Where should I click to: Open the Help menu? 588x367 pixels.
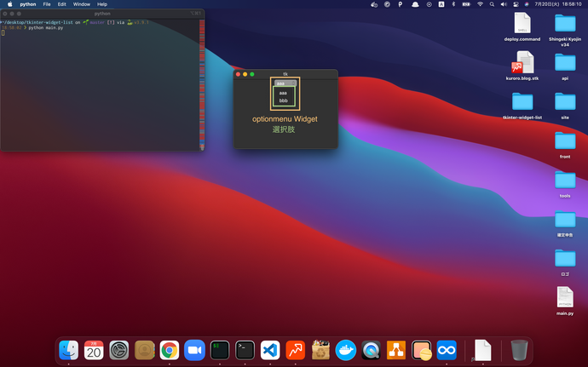point(102,4)
